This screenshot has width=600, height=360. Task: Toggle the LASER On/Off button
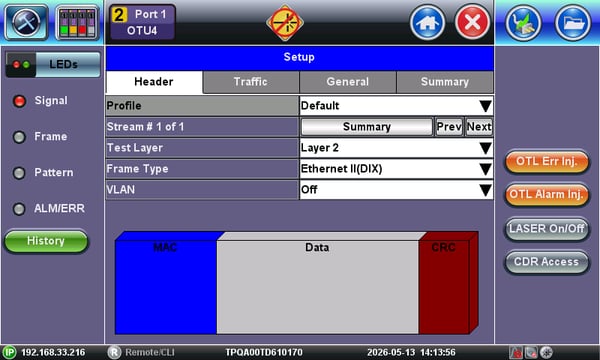click(546, 229)
